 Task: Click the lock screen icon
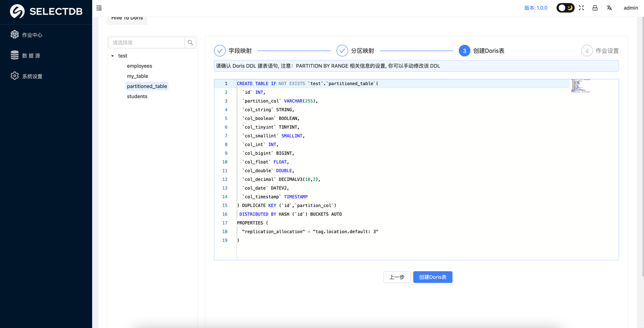(x=595, y=8)
